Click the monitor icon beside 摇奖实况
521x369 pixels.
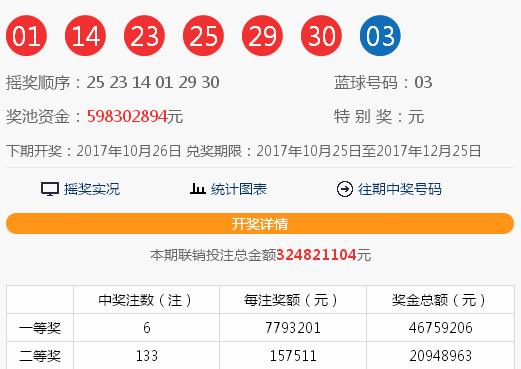click(x=50, y=189)
